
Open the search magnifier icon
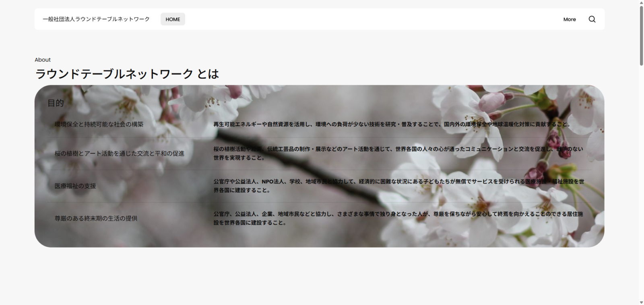pyautogui.click(x=592, y=19)
